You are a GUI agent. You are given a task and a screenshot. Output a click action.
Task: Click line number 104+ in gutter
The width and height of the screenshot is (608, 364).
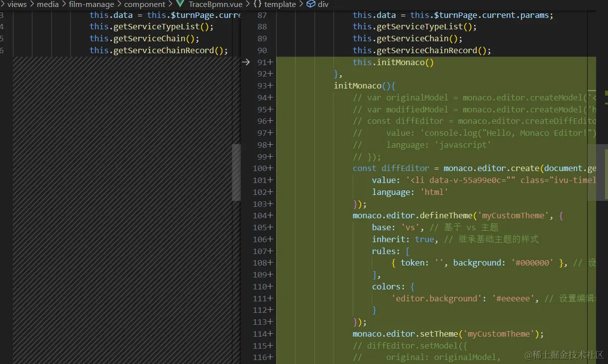click(x=262, y=215)
